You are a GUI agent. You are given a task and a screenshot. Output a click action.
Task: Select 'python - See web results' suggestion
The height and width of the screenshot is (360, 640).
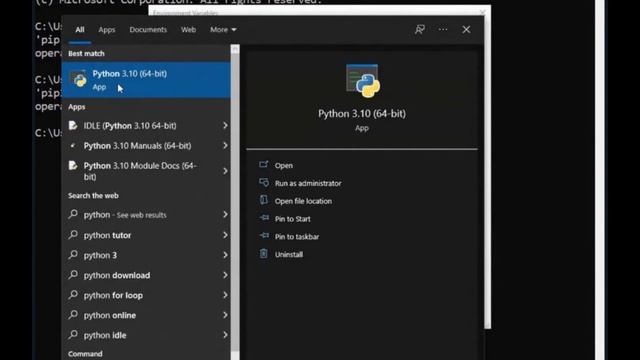click(x=146, y=215)
